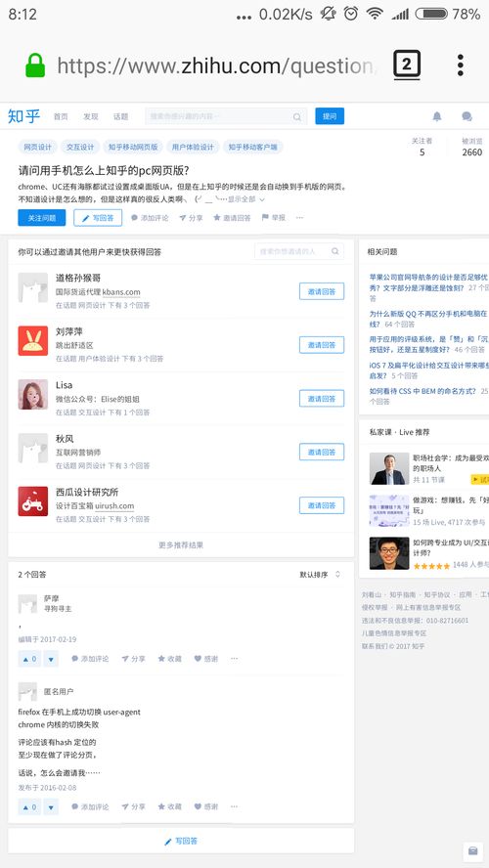Upvote the answer by 萨摩
The width and height of the screenshot is (489, 868).
(29, 659)
